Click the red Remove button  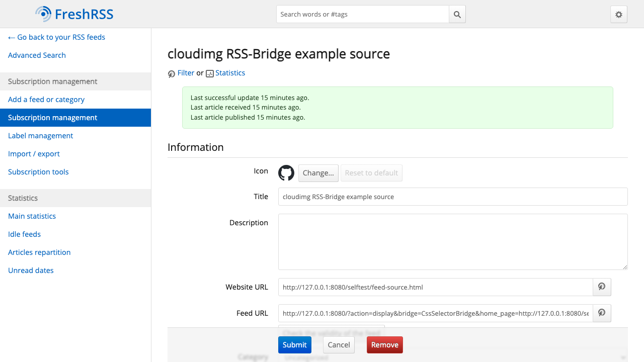tap(385, 345)
